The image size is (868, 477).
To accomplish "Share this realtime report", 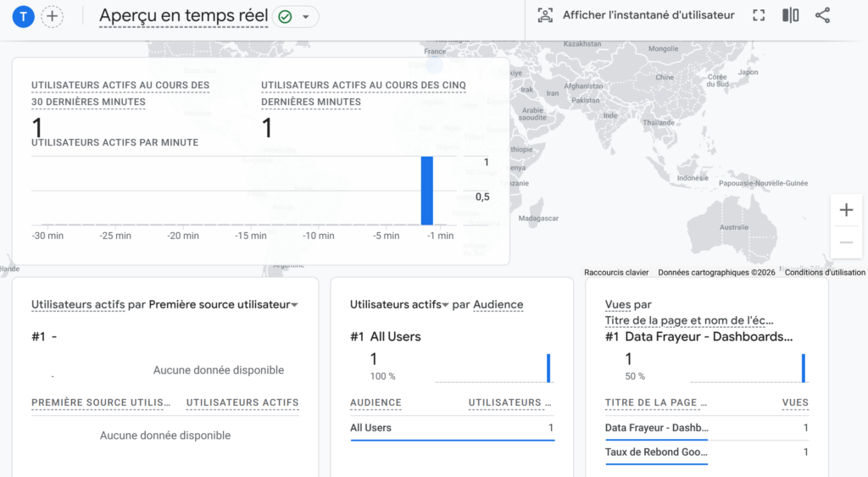I will point(822,15).
